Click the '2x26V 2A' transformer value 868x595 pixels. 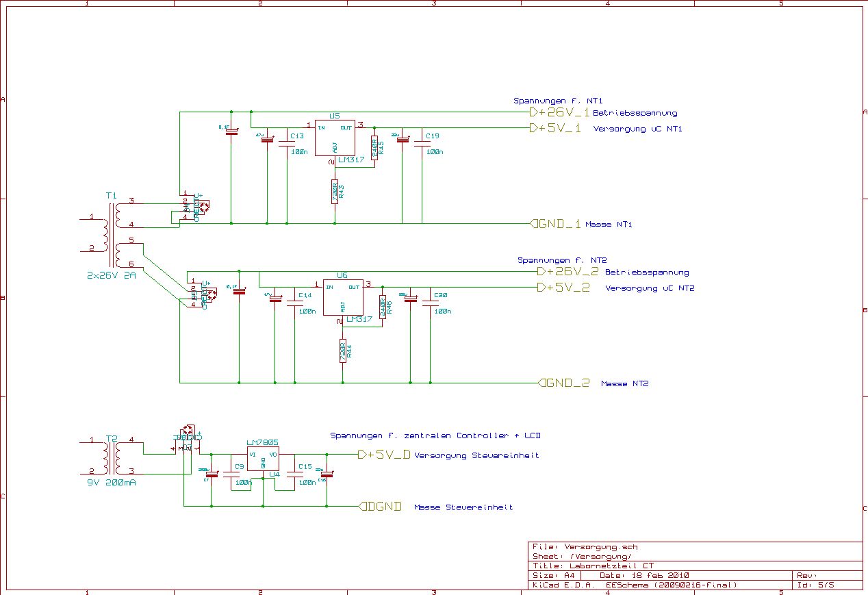(x=112, y=275)
